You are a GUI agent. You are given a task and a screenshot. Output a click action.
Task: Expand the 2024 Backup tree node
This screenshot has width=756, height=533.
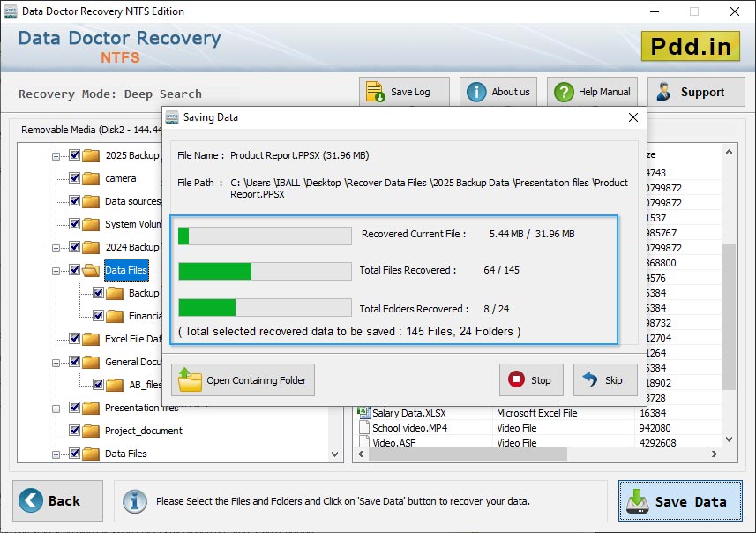tap(56, 248)
